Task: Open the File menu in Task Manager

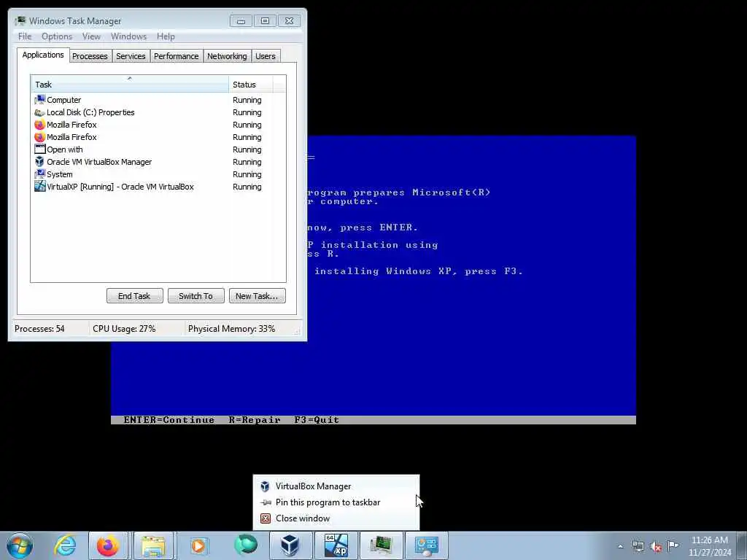Action: (25, 36)
